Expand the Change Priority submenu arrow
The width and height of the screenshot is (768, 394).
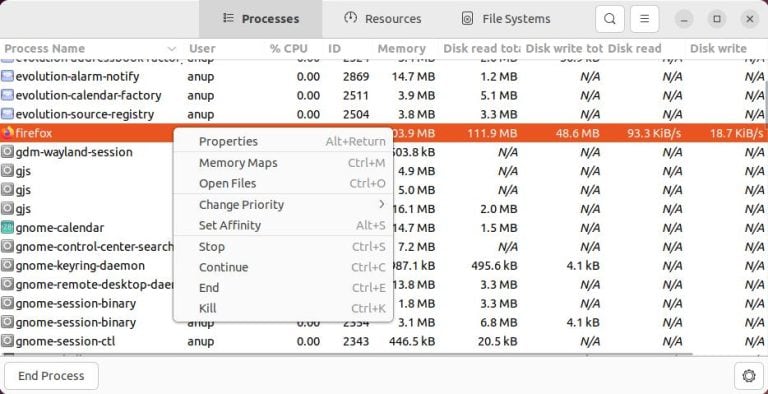click(382, 204)
